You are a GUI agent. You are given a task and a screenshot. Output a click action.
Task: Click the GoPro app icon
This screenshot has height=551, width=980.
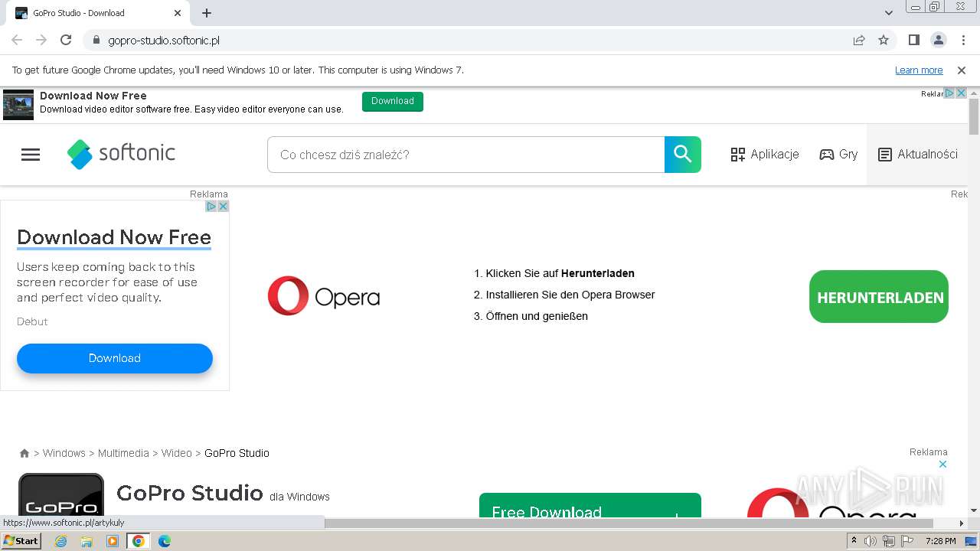(x=61, y=495)
